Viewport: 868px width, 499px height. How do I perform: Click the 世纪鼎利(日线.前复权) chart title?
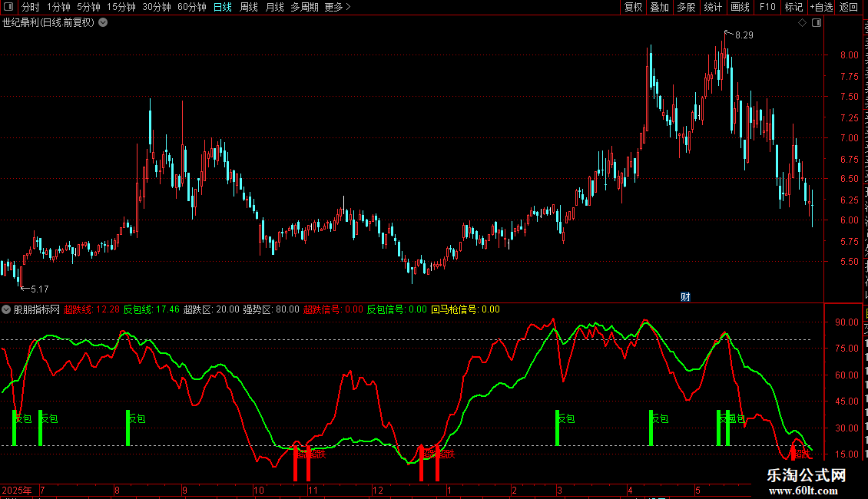coord(48,23)
